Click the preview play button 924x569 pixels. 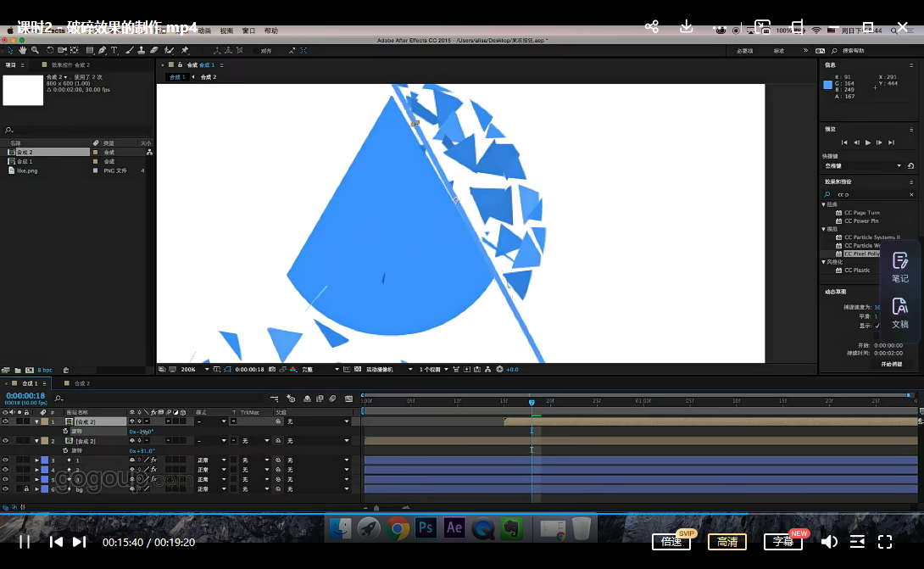point(867,142)
